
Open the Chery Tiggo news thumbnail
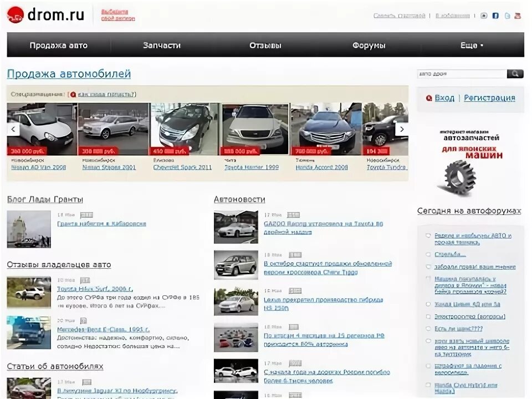(236, 265)
